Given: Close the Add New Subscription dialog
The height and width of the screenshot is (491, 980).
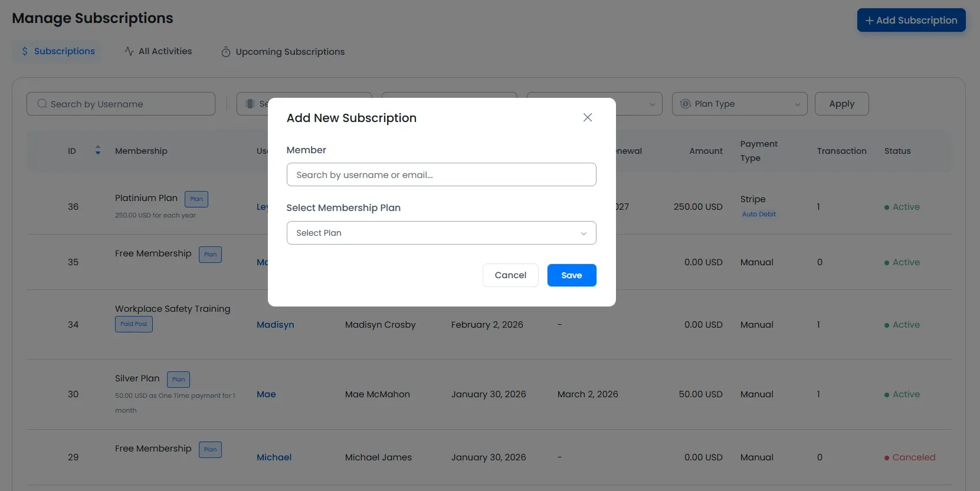Looking at the screenshot, I should pyautogui.click(x=587, y=117).
